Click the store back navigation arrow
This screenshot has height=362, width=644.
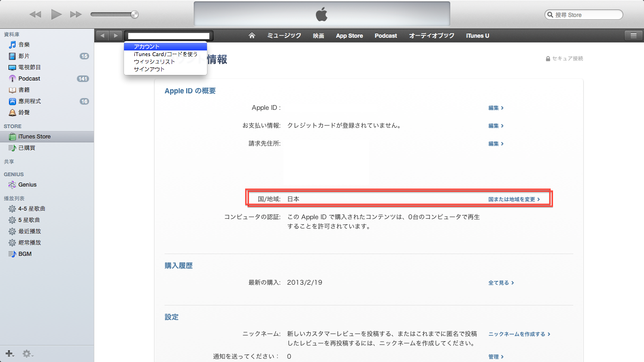point(103,36)
